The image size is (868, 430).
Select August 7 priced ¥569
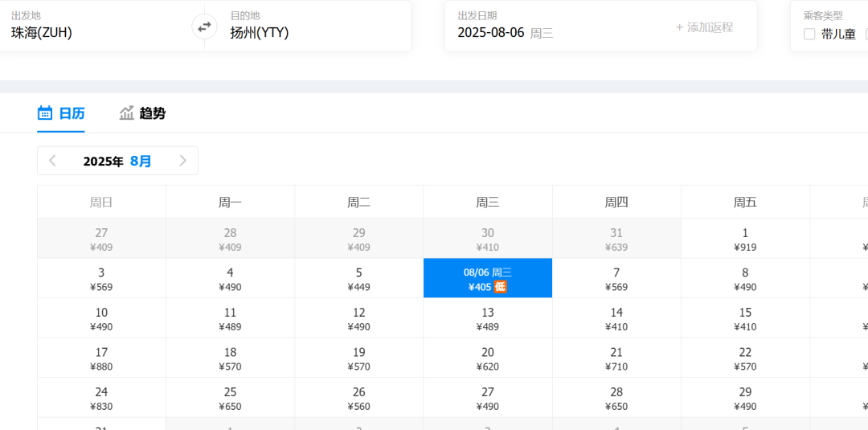coord(616,278)
